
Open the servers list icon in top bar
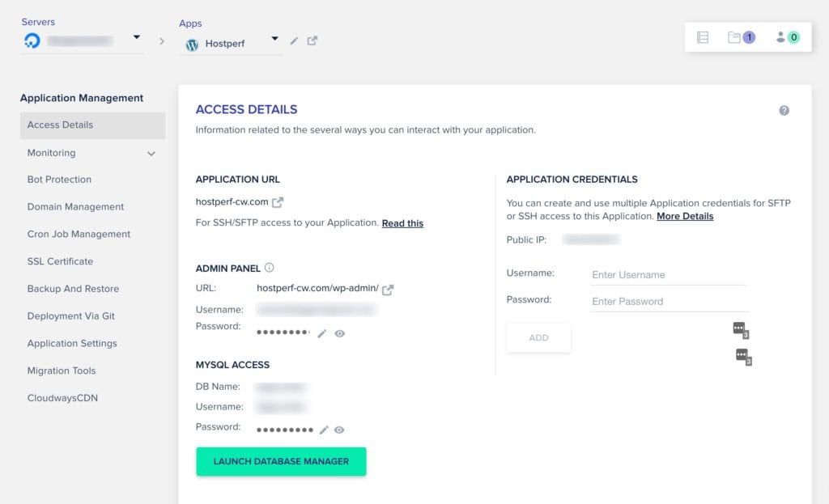pos(703,37)
